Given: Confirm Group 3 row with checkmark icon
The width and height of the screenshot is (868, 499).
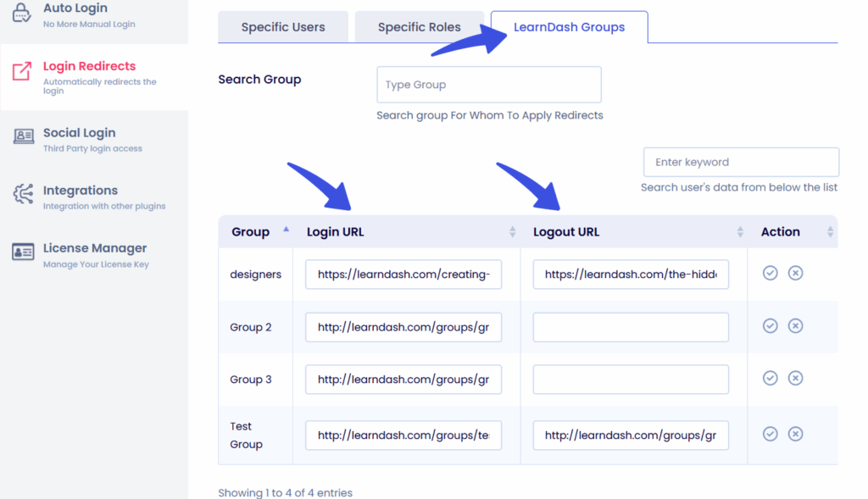Looking at the screenshot, I should click(x=770, y=378).
